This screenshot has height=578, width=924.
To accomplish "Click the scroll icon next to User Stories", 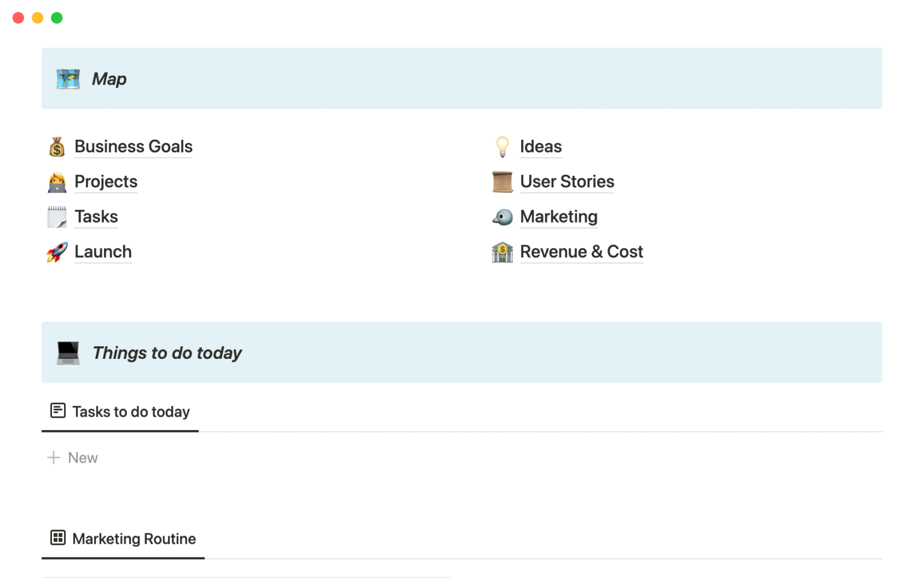I will (x=502, y=182).
